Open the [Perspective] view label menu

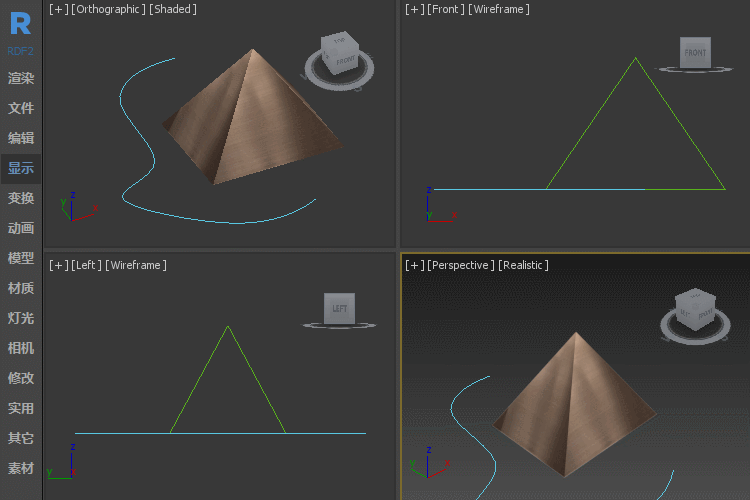click(x=461, y=265)
